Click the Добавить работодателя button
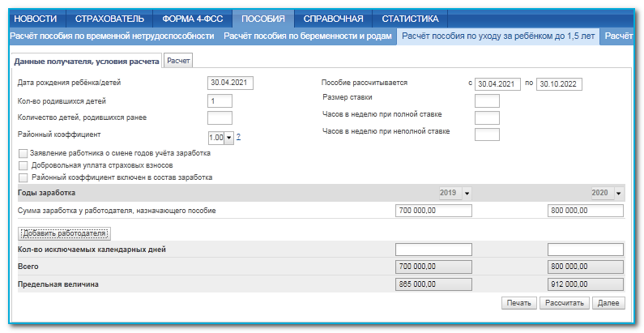Screen dimensions: 644x333 pos(64,233)
